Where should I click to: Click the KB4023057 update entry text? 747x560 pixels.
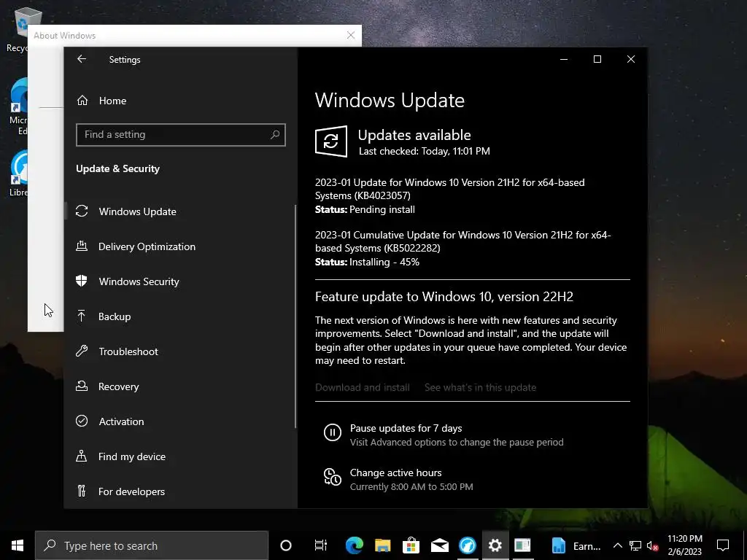[449, 189]
